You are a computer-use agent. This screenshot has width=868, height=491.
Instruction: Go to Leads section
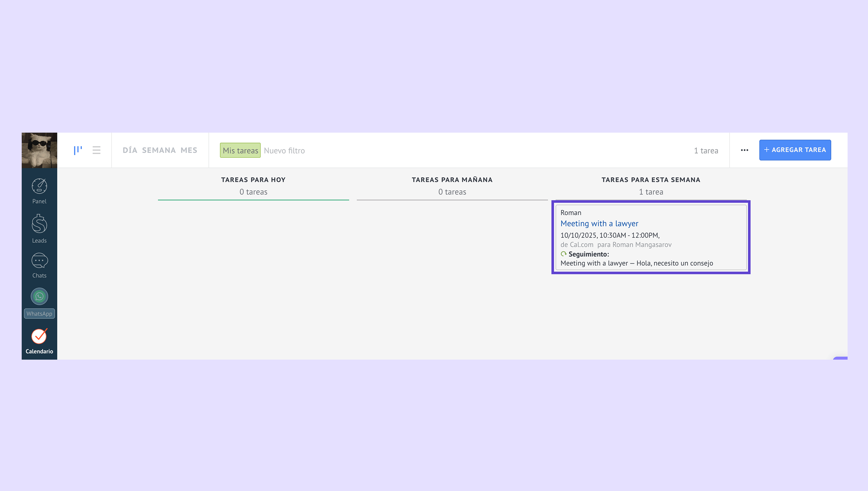click(39, 229)
